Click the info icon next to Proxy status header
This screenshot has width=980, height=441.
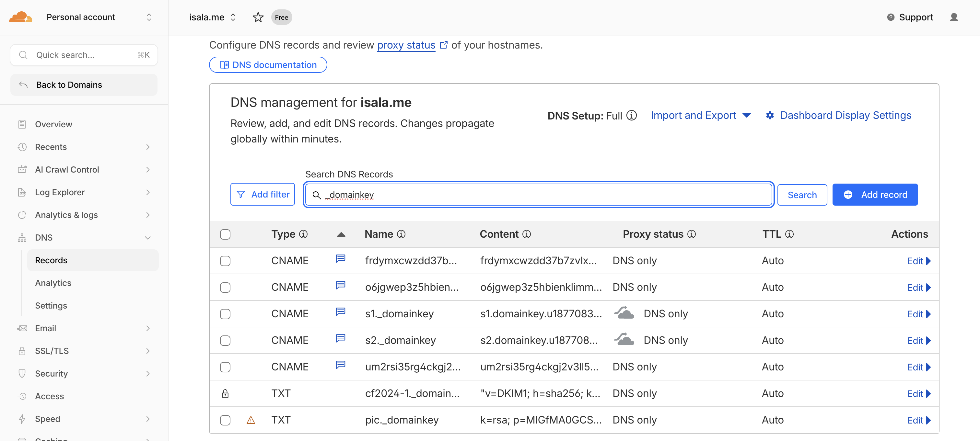[x=692, y=234]
